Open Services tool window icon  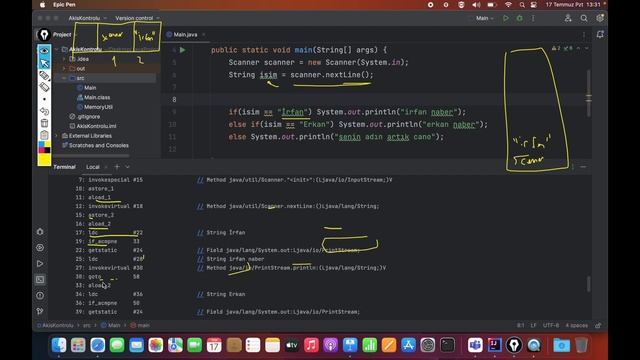(40, 248)
